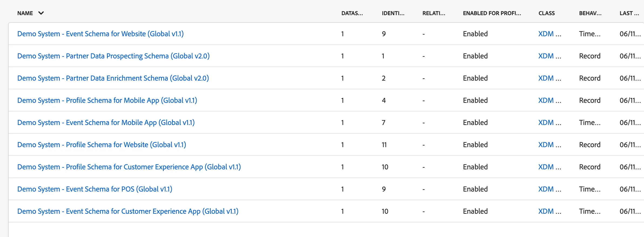Open Profile Schema for Customer Experience App

[129, 167]
